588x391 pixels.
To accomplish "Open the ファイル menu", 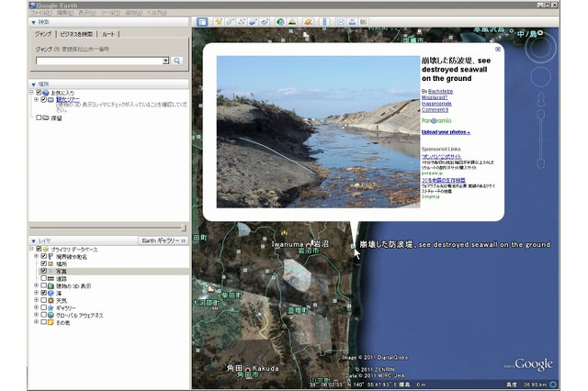I will point(39,13).
